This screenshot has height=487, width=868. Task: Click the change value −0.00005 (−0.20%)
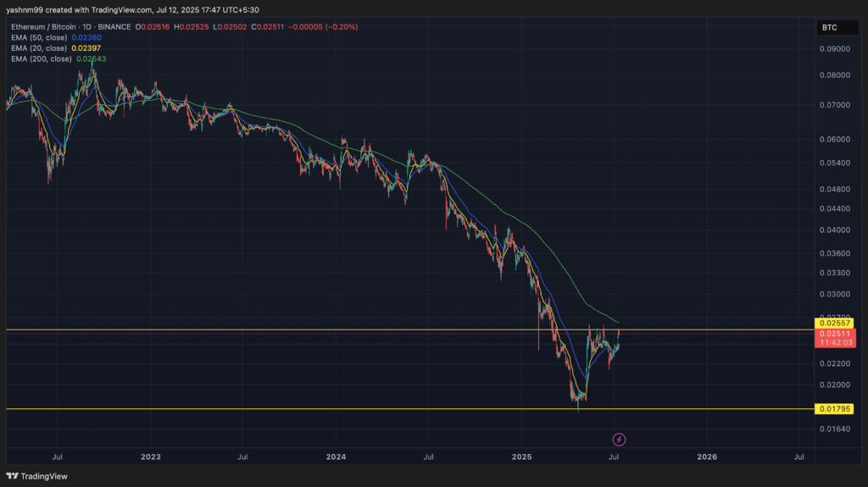click(x=323, y=26)
